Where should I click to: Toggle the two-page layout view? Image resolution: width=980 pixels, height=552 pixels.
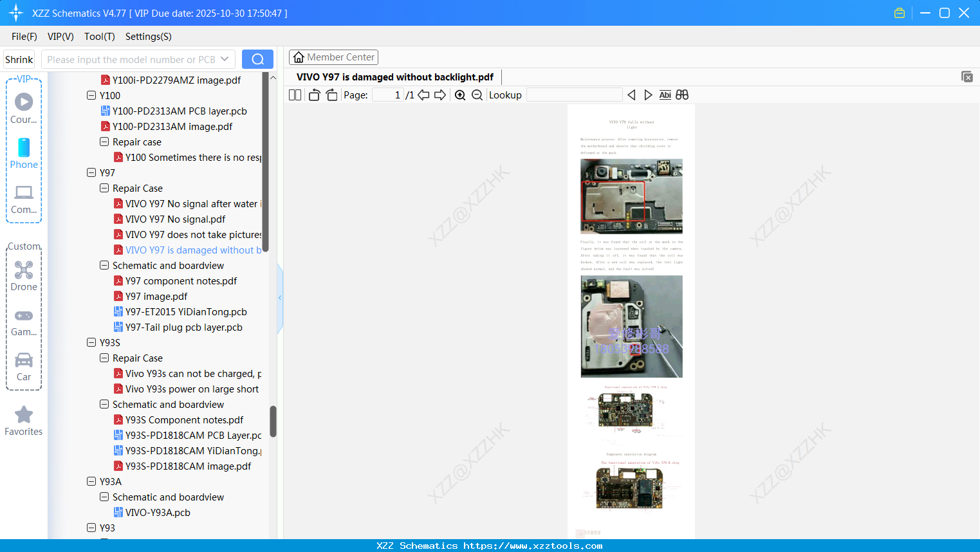295,95
